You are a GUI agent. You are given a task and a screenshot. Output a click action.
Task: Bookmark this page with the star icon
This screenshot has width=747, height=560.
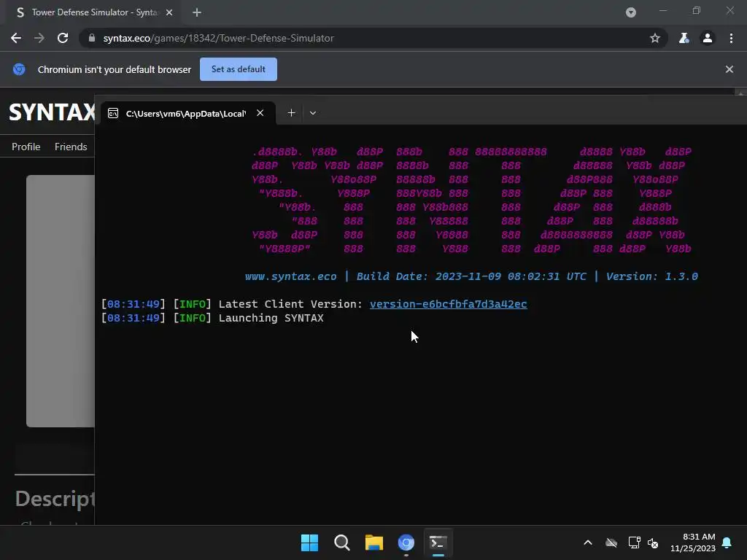655,38
